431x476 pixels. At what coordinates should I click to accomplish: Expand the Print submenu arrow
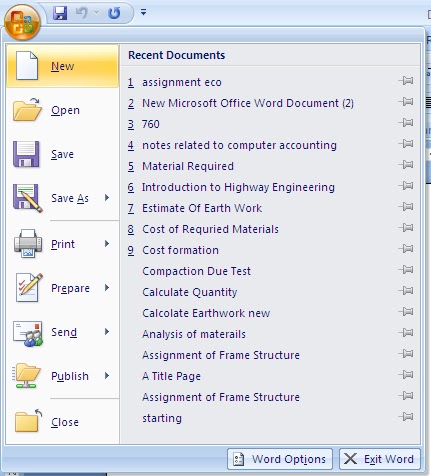pyautogui.click(x=107, y=244)
